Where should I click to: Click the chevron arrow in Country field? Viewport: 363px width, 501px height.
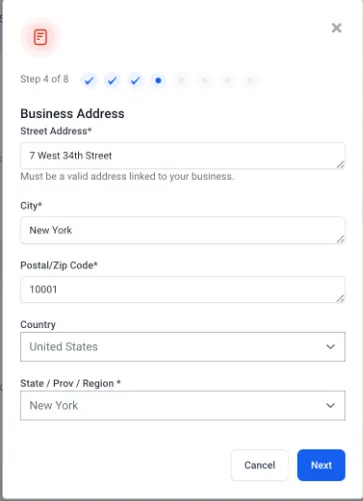pos(330,347)
